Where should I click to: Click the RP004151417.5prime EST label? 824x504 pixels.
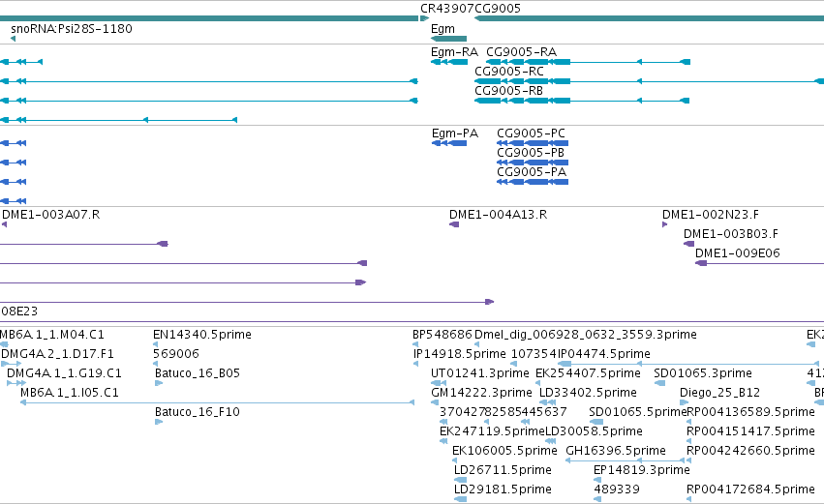(751, 432)
